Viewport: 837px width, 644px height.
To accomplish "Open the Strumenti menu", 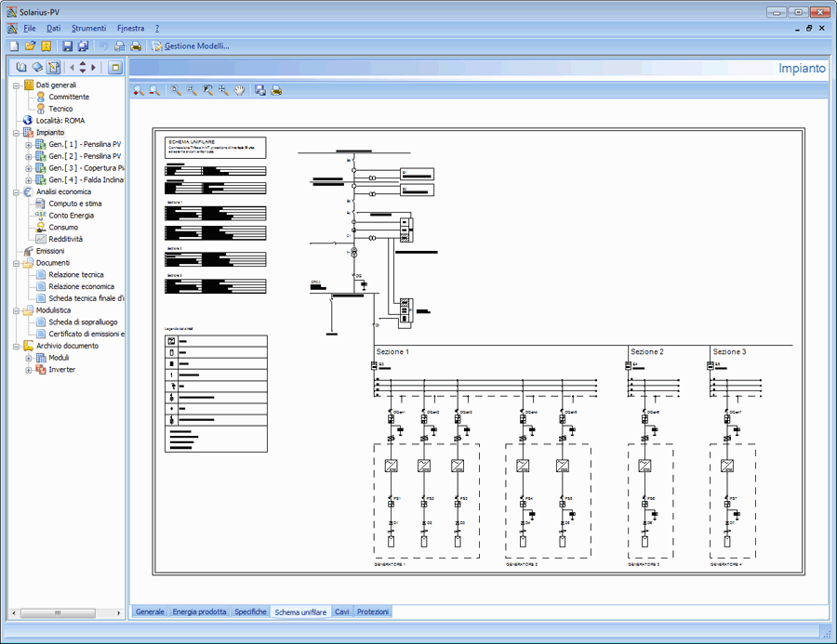I will click(88, 29).
